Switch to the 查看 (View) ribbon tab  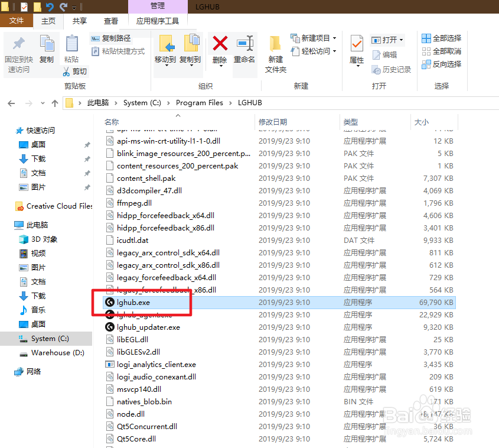click(111, 21)
